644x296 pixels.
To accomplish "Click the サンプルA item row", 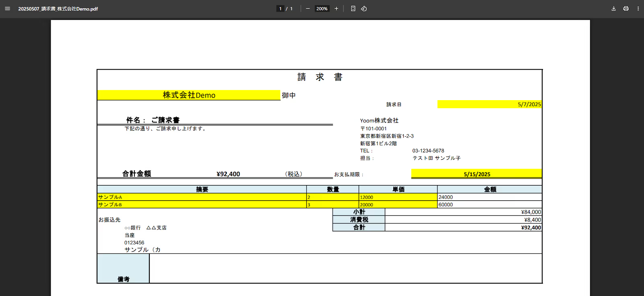I will click(x=201, y=197).
